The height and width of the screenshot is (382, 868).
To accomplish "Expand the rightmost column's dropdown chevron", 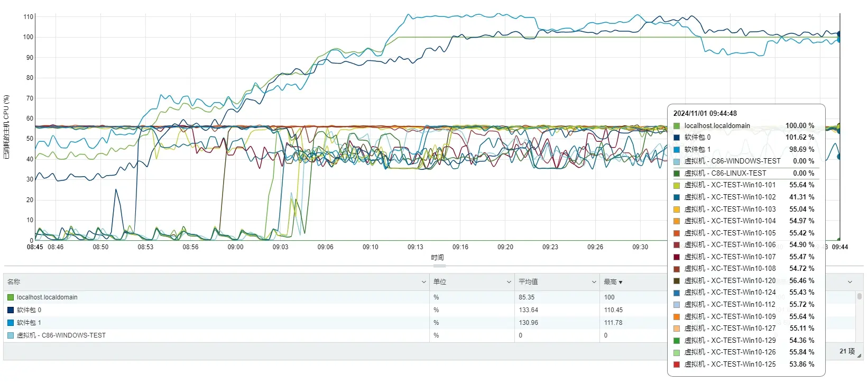I will coord(850,282).
